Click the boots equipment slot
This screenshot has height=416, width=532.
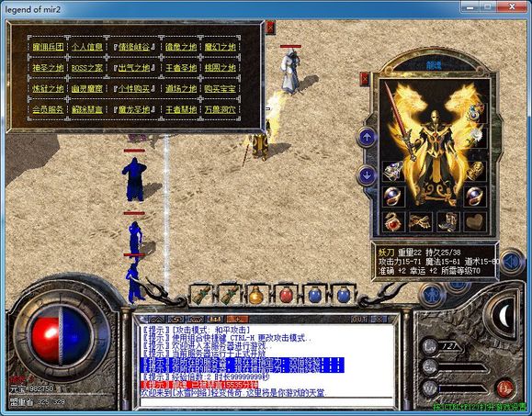coord(448,222)
